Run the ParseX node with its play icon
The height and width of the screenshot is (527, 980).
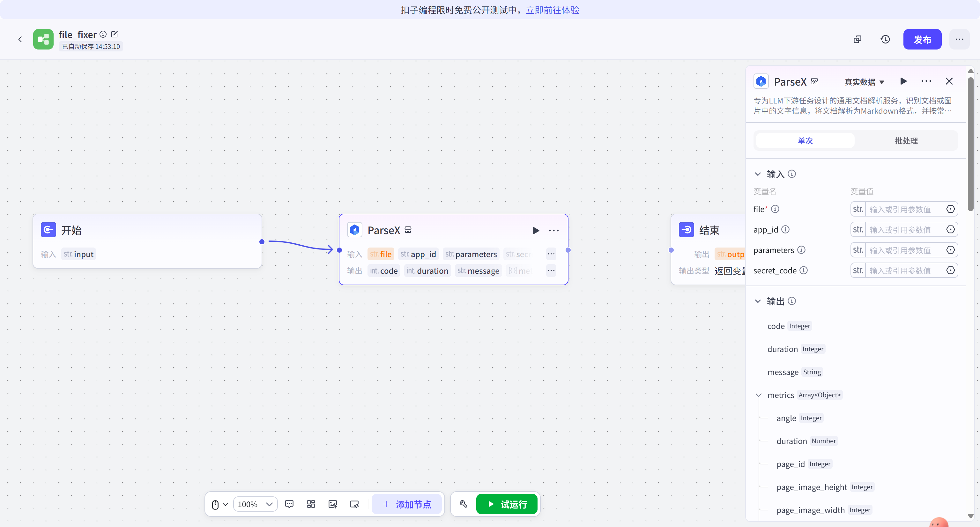click(536, 230)
